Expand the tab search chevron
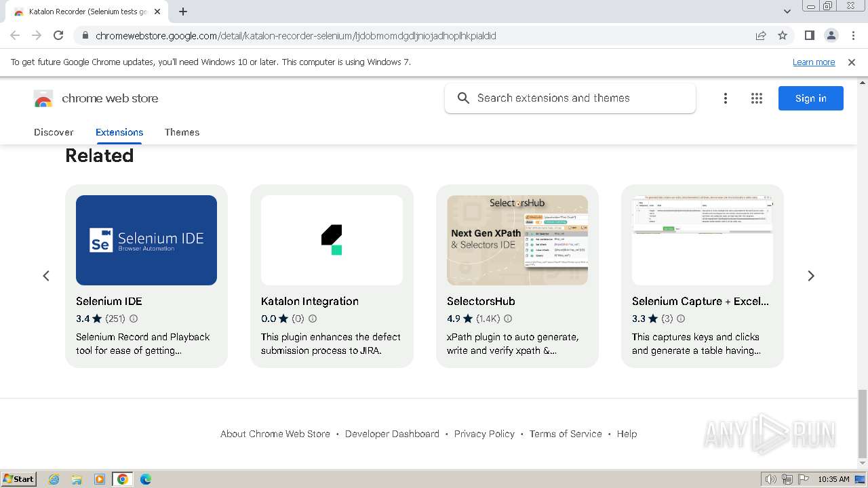Viewport: 868px width, 488px height. click(787, 12)
